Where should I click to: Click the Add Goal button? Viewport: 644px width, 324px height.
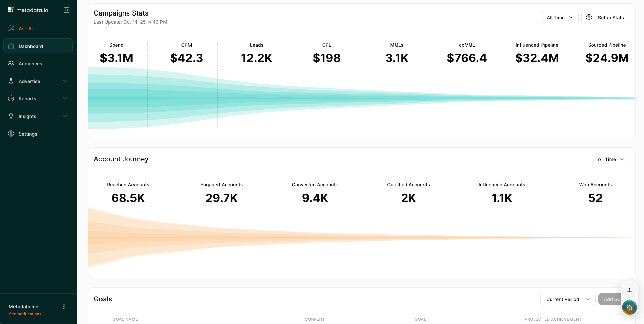[610, 299]
